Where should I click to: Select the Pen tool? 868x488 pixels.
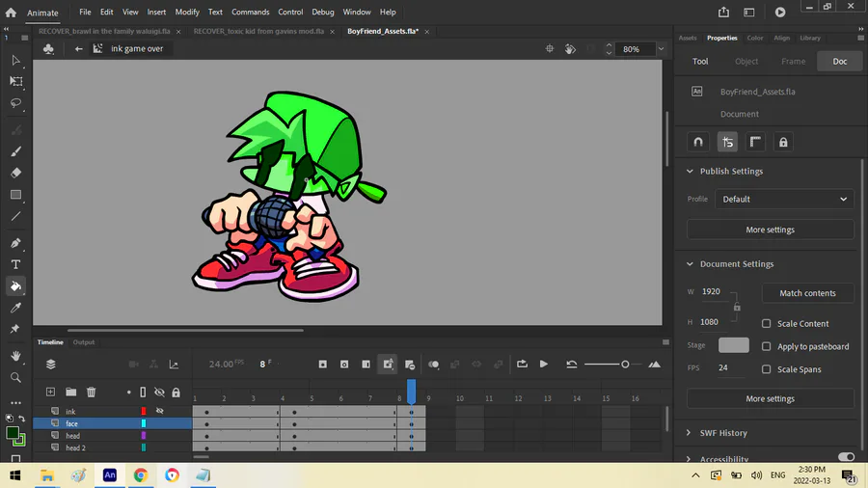click(15, 243)
